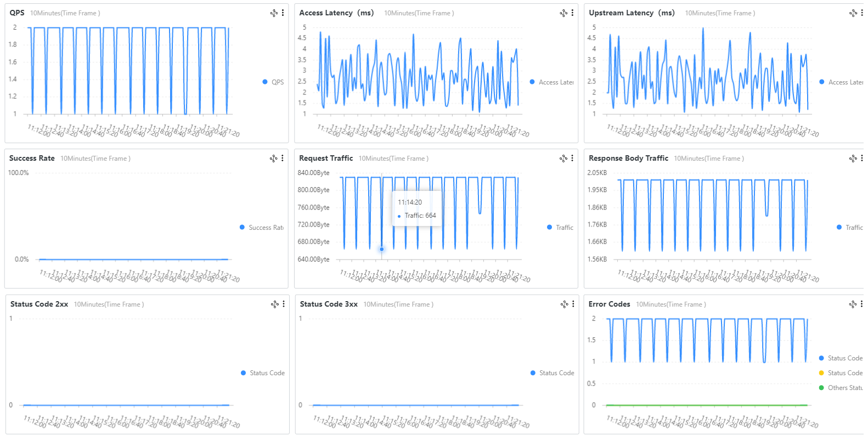868x435 pixels.
Task: Open more options on Status Code 3xx panel
Action: tap(573, 304)
